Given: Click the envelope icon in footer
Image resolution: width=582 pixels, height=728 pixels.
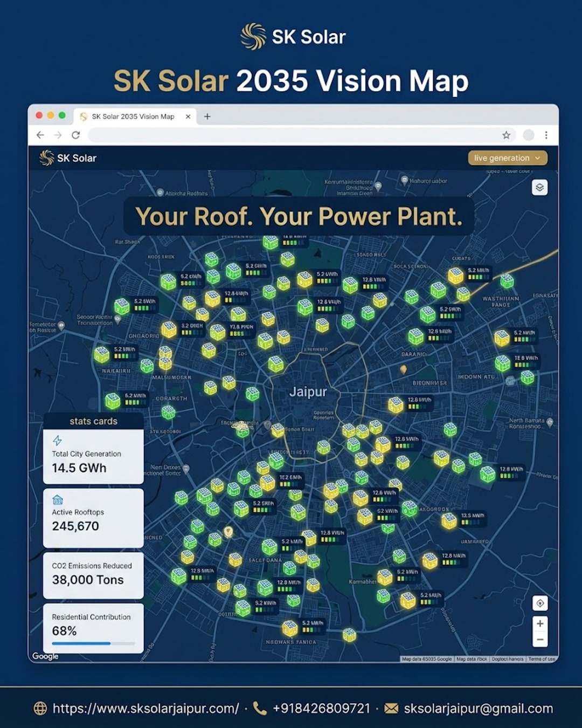Looking at the screenshot, I should coord(391,709).
